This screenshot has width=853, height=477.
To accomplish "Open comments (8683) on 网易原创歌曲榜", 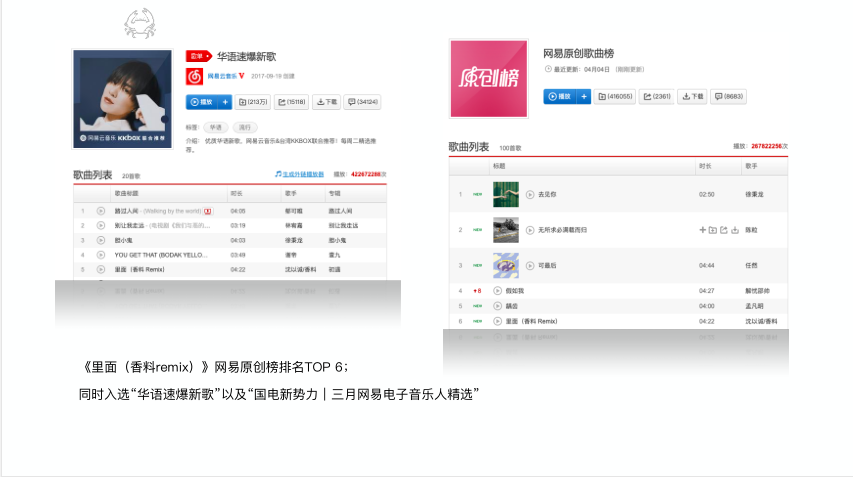I will 729,96.
